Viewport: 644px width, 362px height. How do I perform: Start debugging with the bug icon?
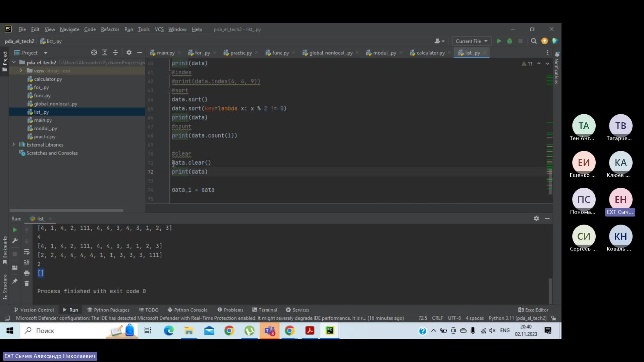coord(509,41)
